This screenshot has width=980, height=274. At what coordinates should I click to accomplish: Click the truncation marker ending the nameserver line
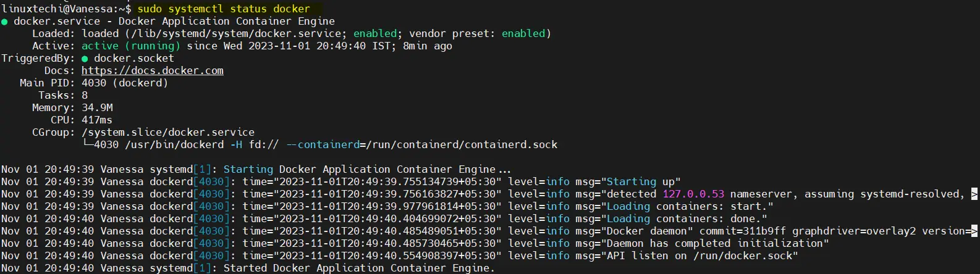coord(974,194)
